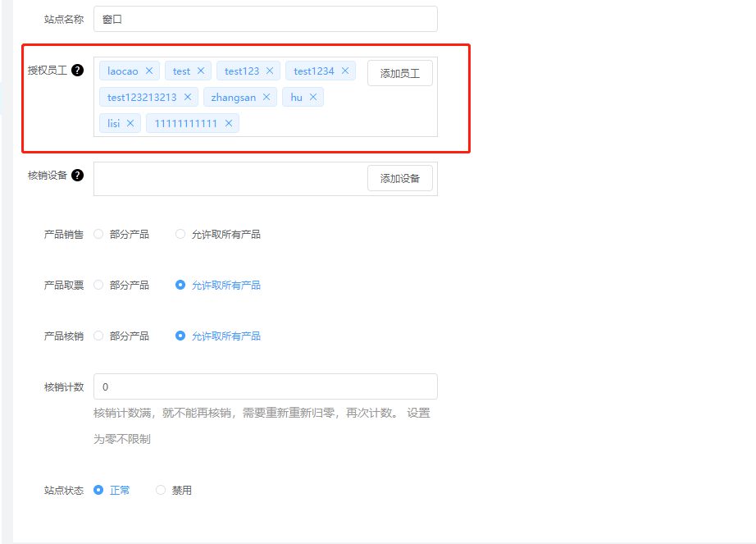Remove the hu employee tag

point(313,98)
